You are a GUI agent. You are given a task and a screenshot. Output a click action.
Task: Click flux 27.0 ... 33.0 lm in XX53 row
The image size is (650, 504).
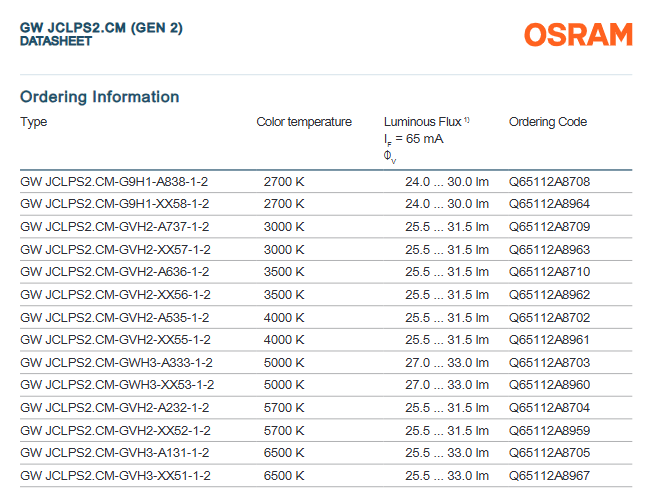click(447, 385)
